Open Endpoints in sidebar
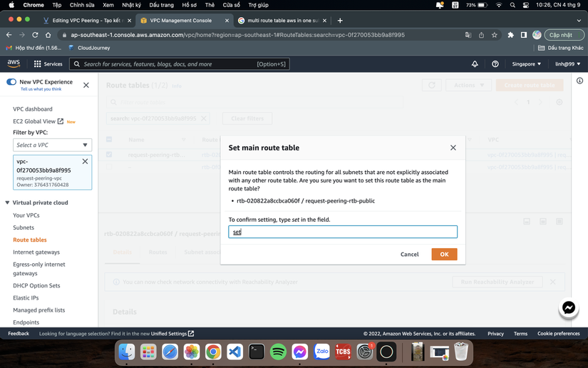 (x=26, y=322)
